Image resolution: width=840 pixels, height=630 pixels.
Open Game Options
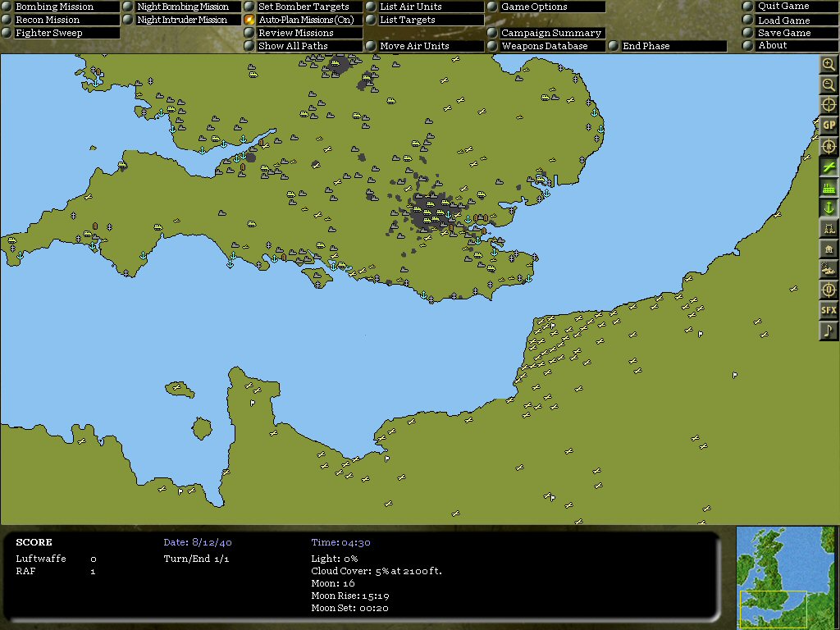(x=533, y=7)
